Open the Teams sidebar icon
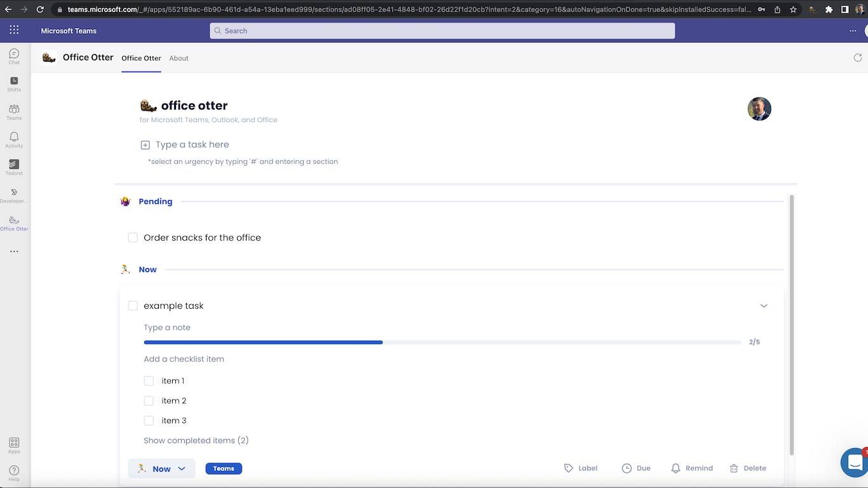 coord(14,112)
